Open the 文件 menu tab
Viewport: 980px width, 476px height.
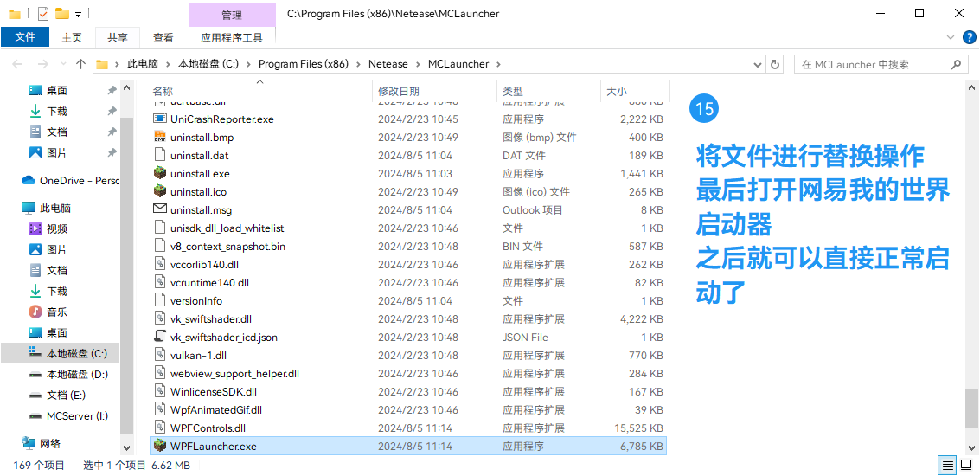(25, 37)
